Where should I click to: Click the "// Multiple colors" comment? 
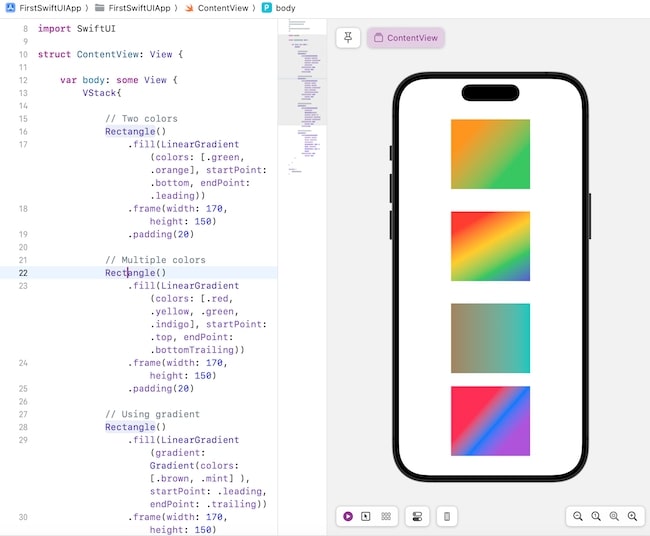155,260
